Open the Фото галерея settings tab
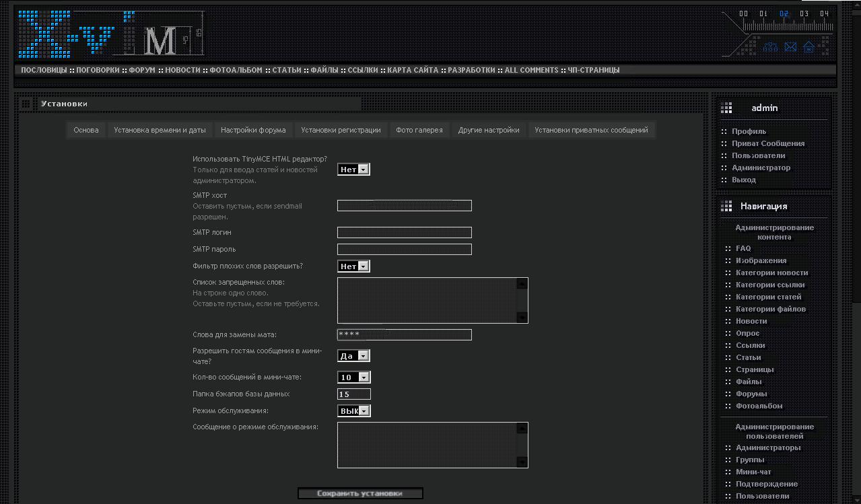Screen dimensions: 861x504 tap(419, 130)
